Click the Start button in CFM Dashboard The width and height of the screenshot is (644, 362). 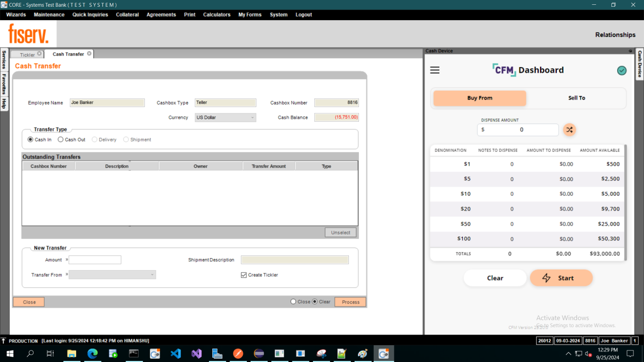[x=561, y=278]
